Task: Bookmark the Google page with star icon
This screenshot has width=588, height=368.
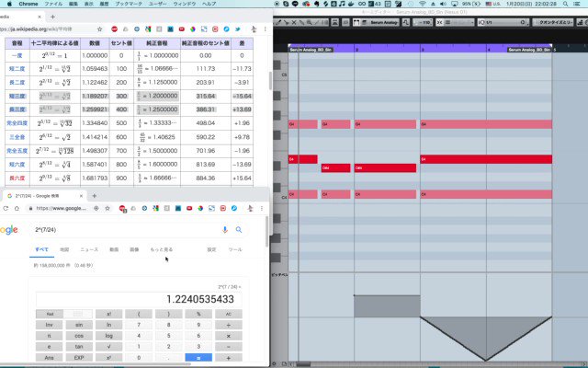Action: 107,208
